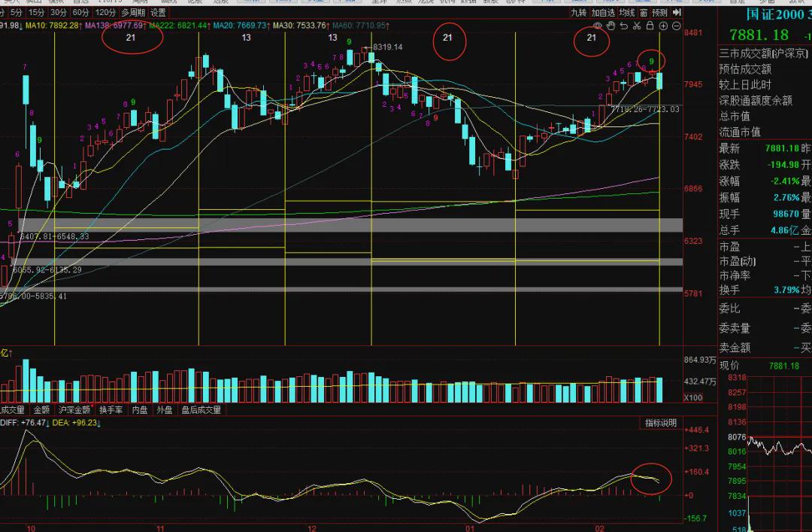
Task: Click the MA10: 7892.28 label
Action: tap(54, 26)
